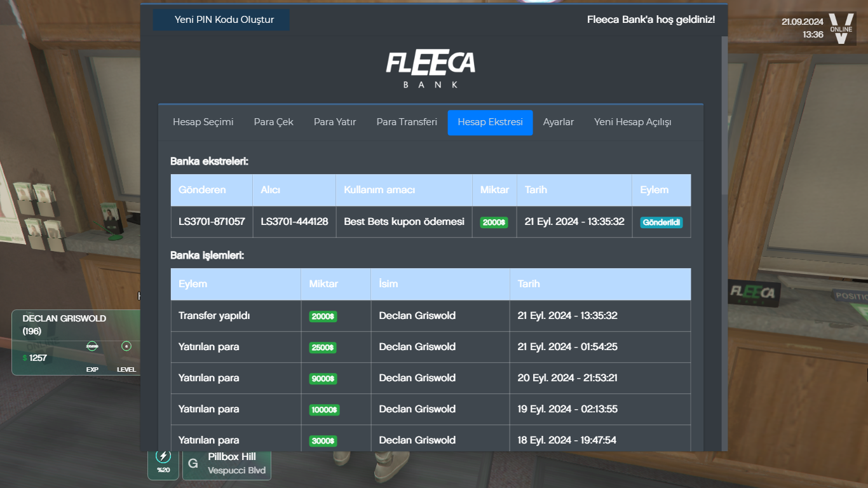Click the statement date in the Best Bets row
The height and width of the screenshot is (488, 868).
[574, 222]
